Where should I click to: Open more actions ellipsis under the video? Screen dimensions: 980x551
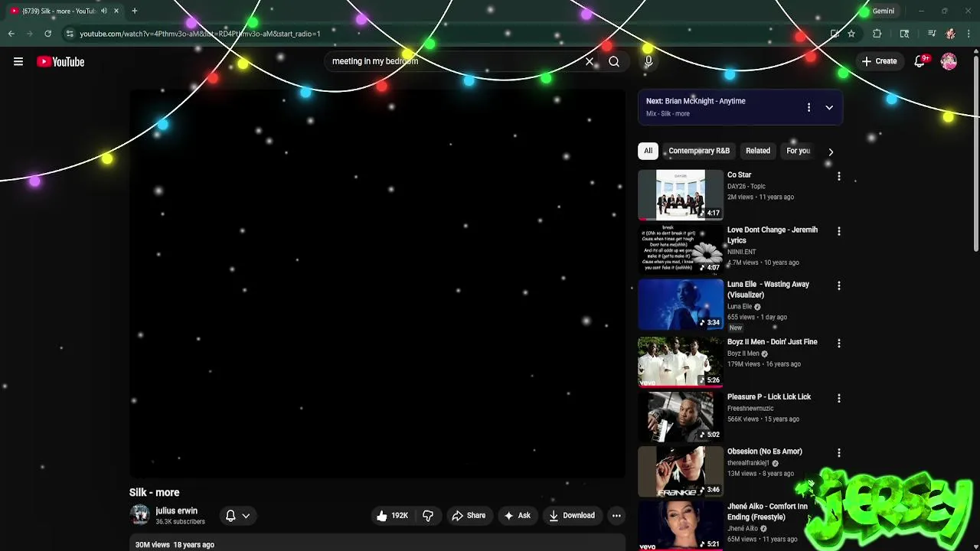[616, 516]
